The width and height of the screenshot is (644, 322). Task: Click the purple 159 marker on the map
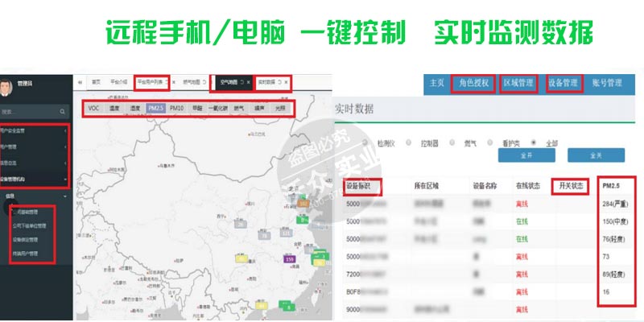289,259
